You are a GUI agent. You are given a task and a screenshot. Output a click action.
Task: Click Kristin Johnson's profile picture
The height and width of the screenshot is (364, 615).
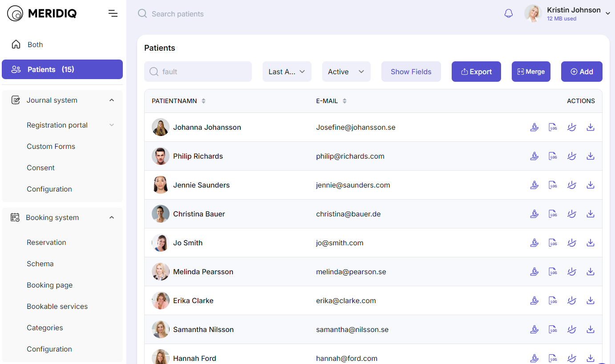(x=533, y=13)
